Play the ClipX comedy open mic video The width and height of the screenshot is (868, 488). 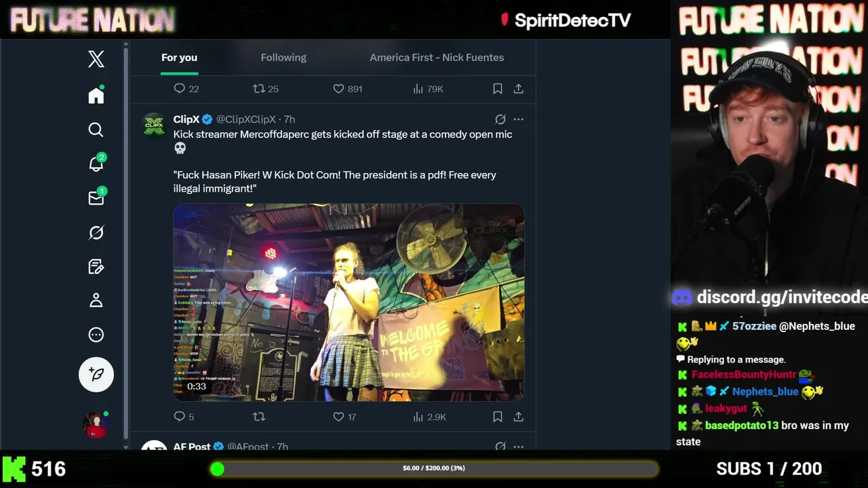(x=349, y=302)
